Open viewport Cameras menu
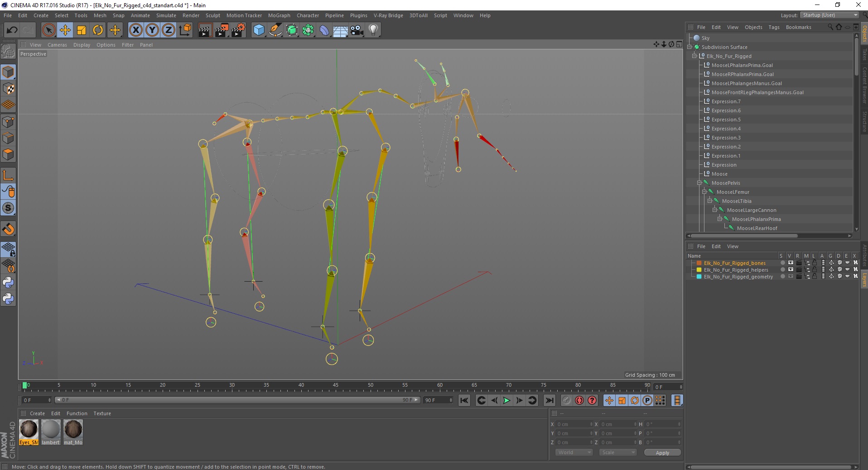This screenshot has width=868, height=470. tap(57, 45)
